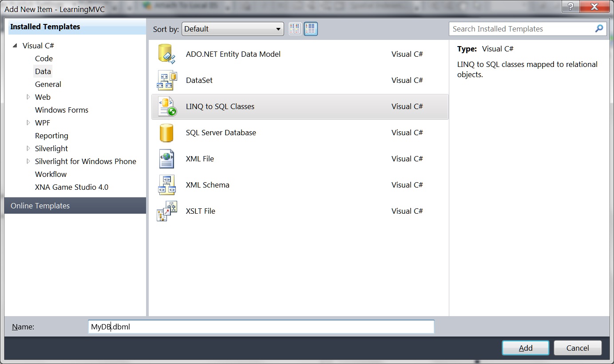Click the XSLT File template icon

[x=166, y=211]
